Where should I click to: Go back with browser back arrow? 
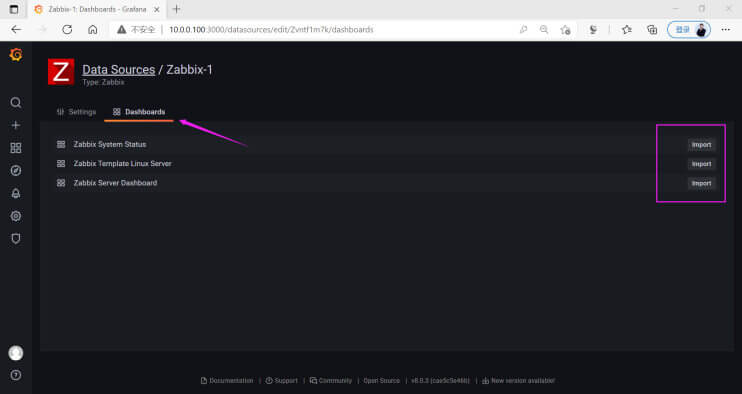click(x=16, y=29)
